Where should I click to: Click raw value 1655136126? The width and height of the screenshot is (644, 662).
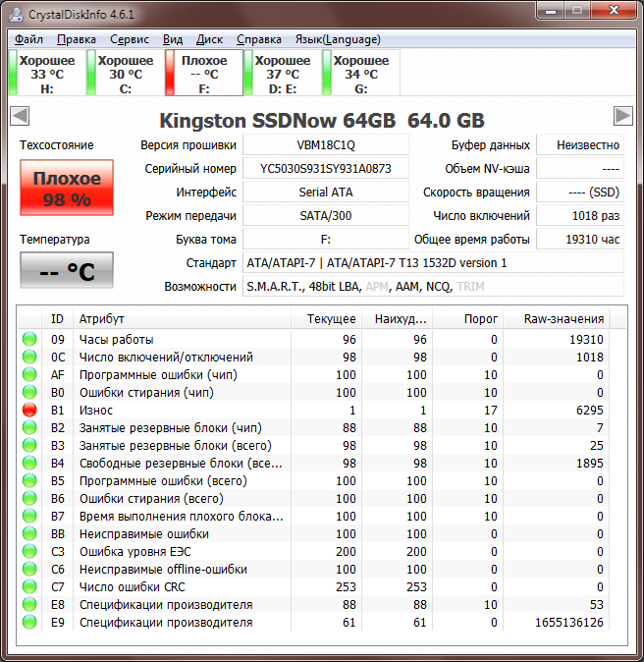point(569,623)
